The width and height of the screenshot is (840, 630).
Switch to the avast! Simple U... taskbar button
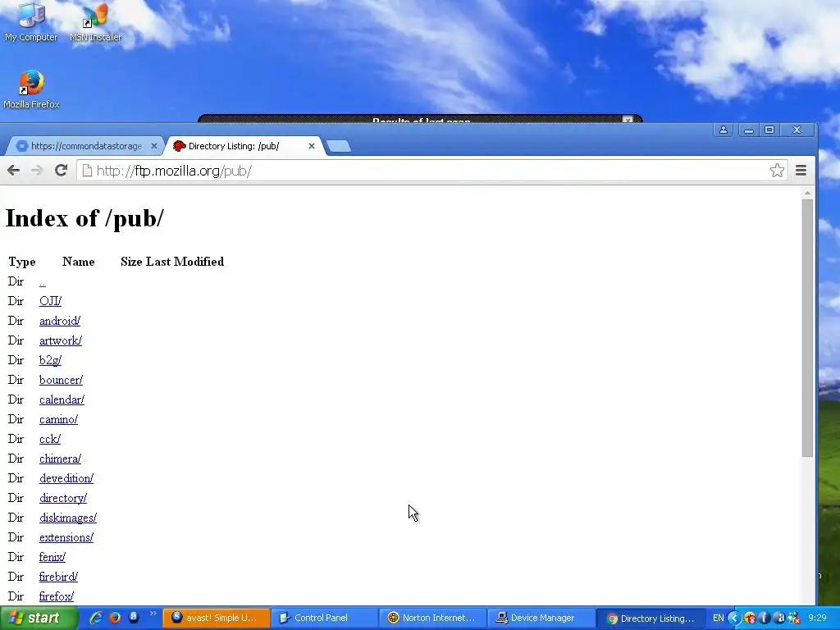216,618
